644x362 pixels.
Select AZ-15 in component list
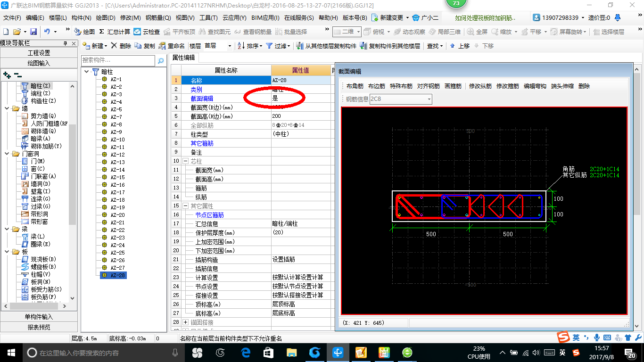point(117,177)
